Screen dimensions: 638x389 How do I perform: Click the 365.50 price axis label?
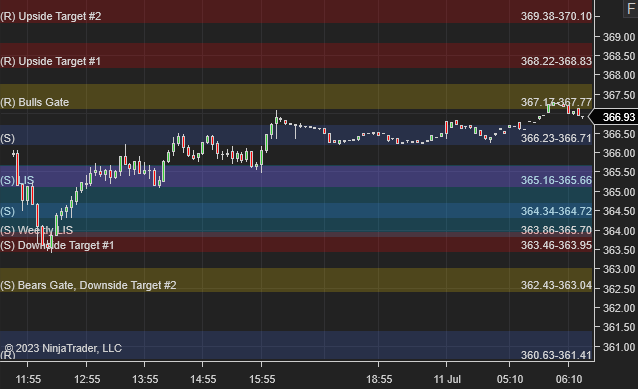618,172
